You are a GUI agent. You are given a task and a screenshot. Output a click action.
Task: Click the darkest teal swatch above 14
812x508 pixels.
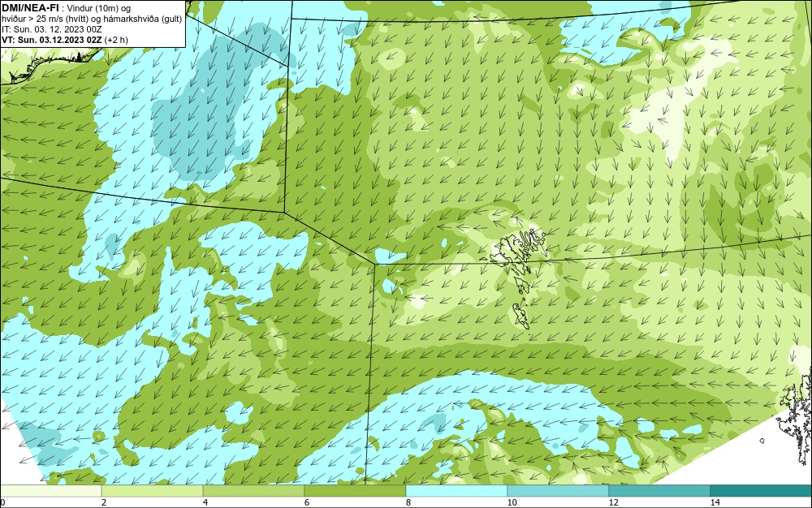click(x=762, y=490)
